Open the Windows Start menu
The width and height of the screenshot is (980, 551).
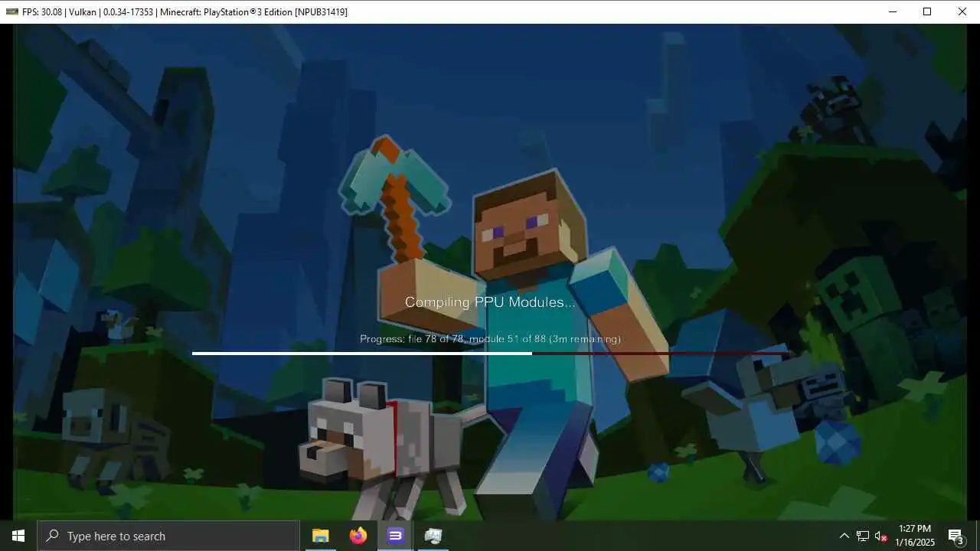coord(18,536)
